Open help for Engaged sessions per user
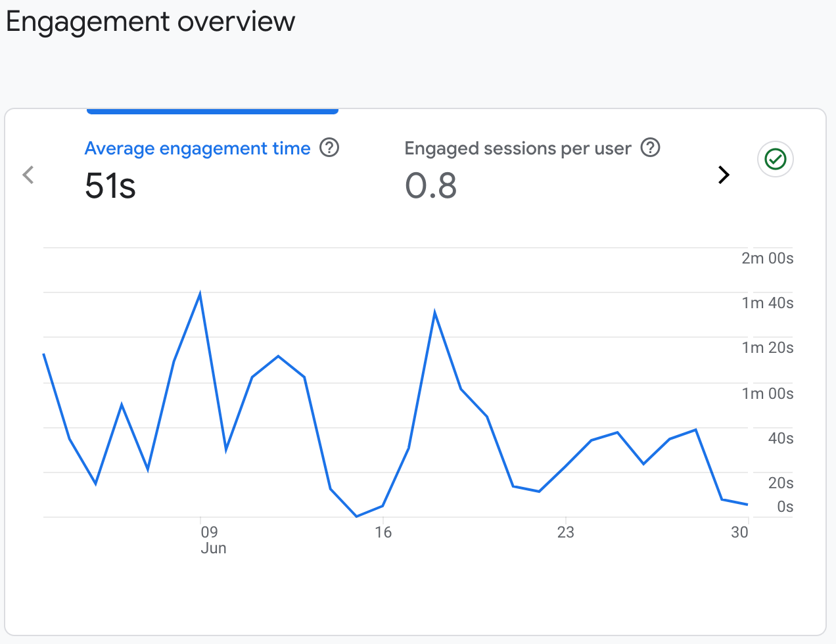 [x=650, y=148]
